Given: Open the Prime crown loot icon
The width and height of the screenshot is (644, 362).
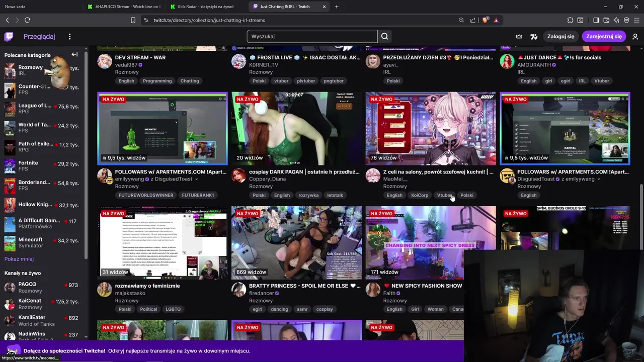Looking at the screenshot, I should click(x=519, y=36).
